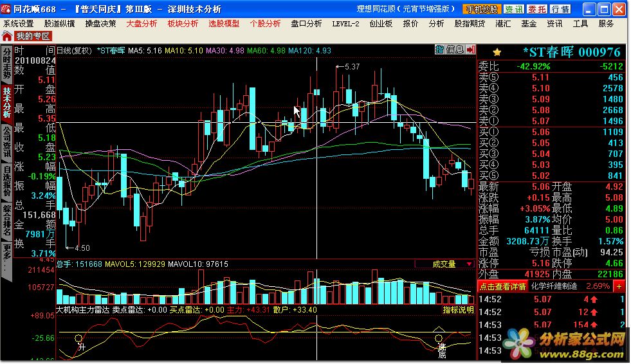The height and width of the screenshot is (364, 631).
Task: Open the 大盘分析 menu
Action: (x=142, y=24)
